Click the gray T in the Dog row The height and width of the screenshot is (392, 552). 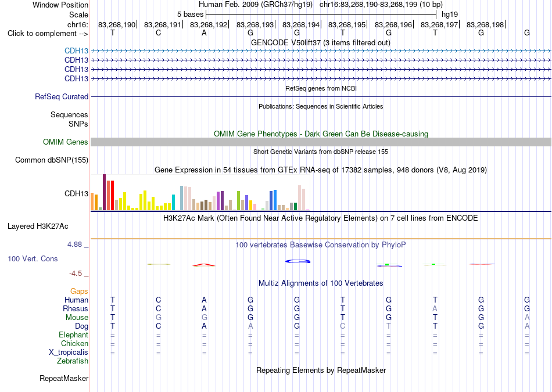(389, 326)
